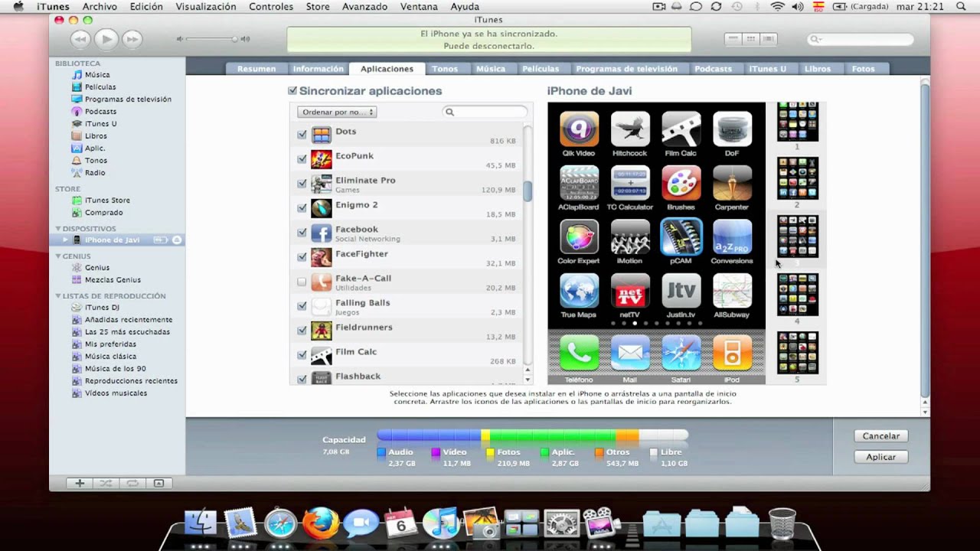Select the iMotion app icon
980x551 pixels.
(629, 236)
